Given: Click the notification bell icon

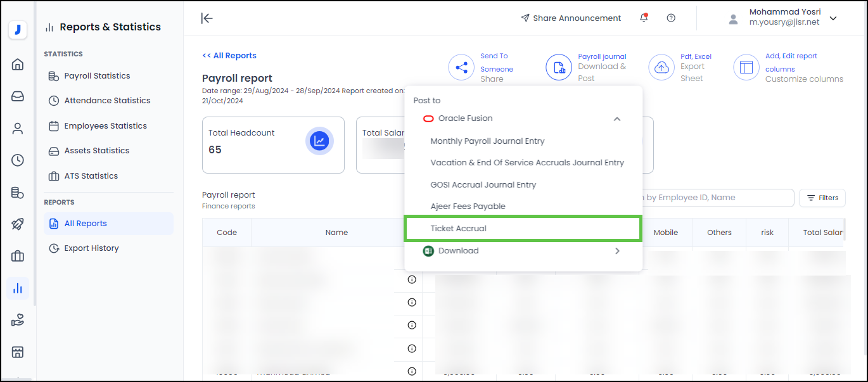Looking at the screenshot, I should 644,18.
